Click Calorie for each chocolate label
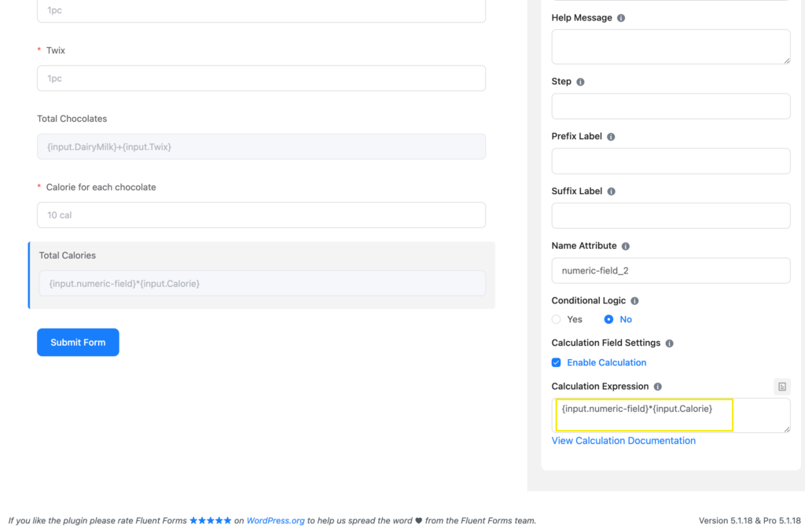The image size is (805, 532). tap(101, 187)
